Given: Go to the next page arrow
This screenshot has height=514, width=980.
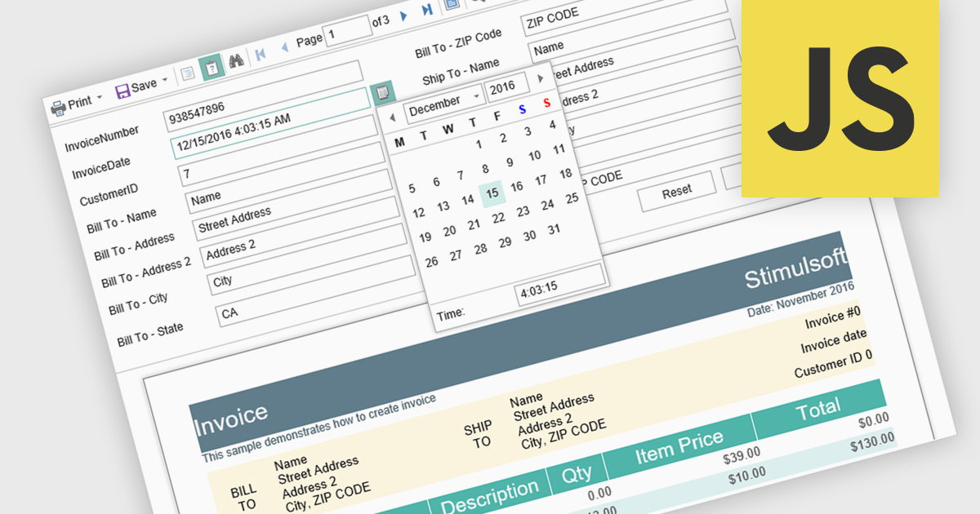Looking at the screenshot, I should tap(403, 16).
